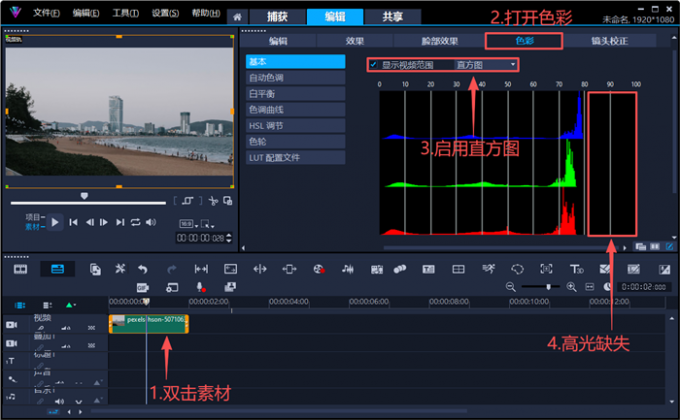The width and height of the screenshot is (680, 420).
Task: Toggle repeat playback loop
Action: point(135,223)
